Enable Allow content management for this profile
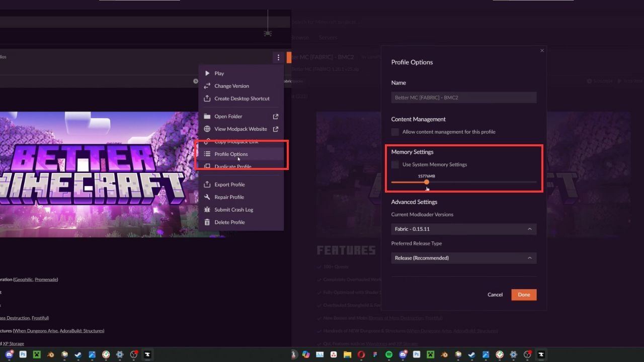The width and height of the screenshot is (644, 362). coord(395,132)
